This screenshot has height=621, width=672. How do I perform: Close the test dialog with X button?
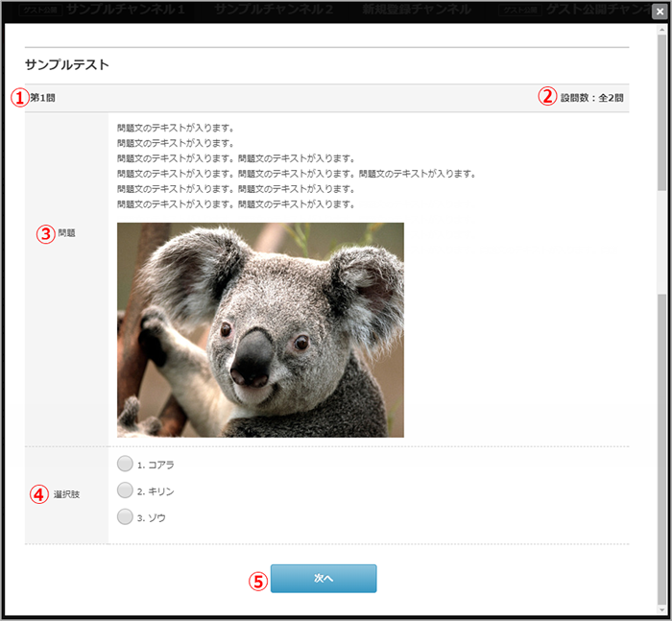pyautogui.click(x=660, y=12)
